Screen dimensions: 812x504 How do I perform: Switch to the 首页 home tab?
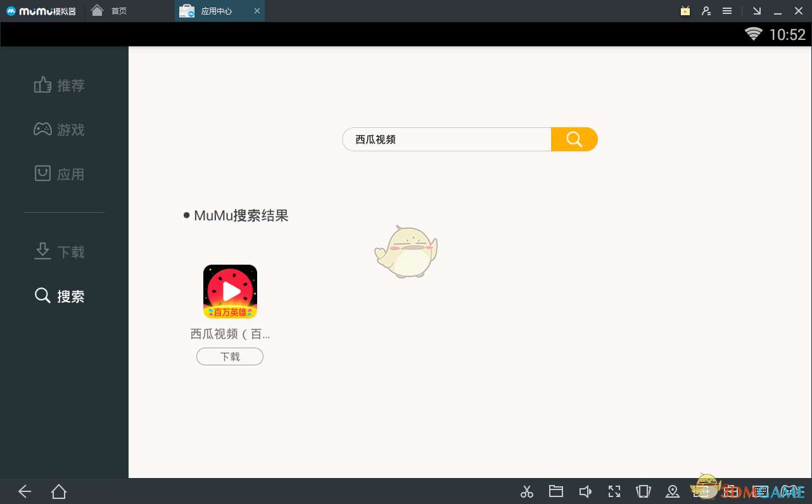point(109,11)
